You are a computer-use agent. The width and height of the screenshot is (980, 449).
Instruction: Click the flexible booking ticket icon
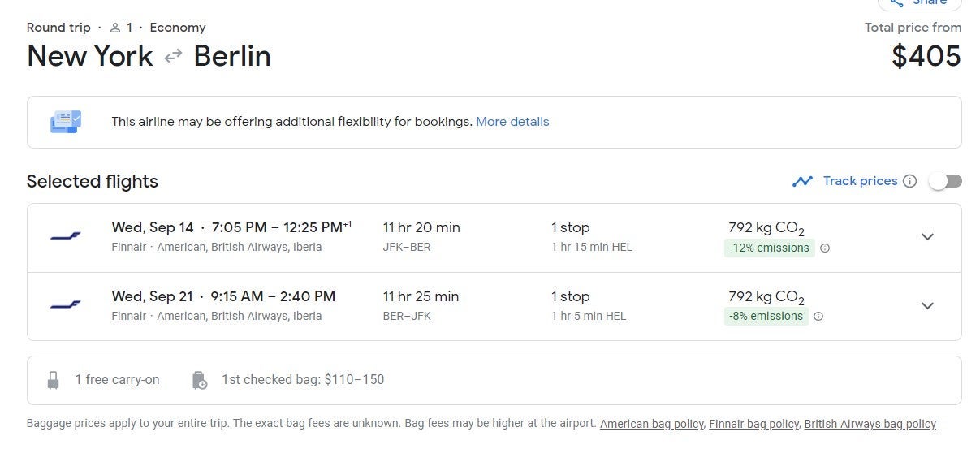coord(65,122)
